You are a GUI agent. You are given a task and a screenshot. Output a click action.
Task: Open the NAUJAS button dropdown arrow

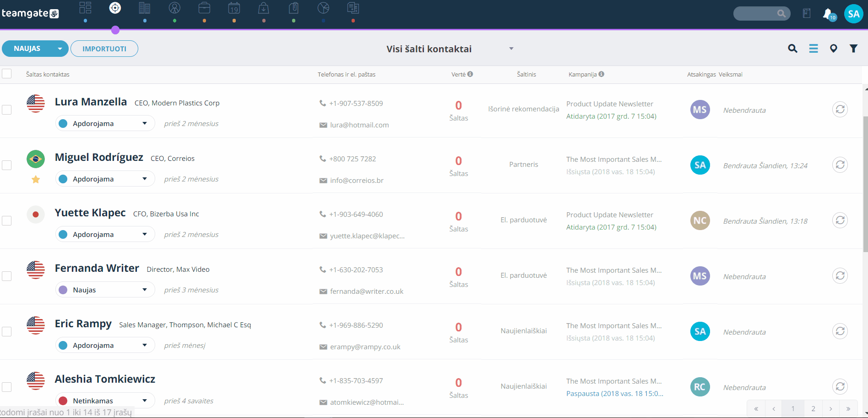point(60,49)
